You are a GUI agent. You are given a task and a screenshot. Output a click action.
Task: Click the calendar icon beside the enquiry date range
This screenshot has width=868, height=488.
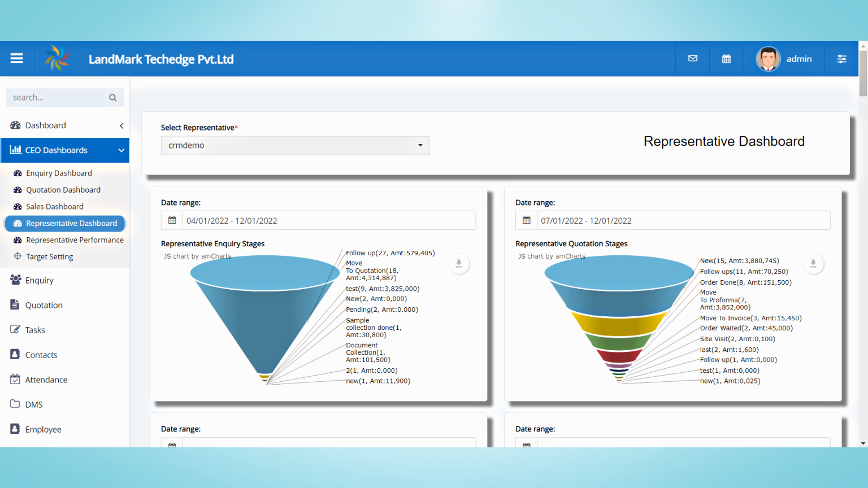point(172,220)
